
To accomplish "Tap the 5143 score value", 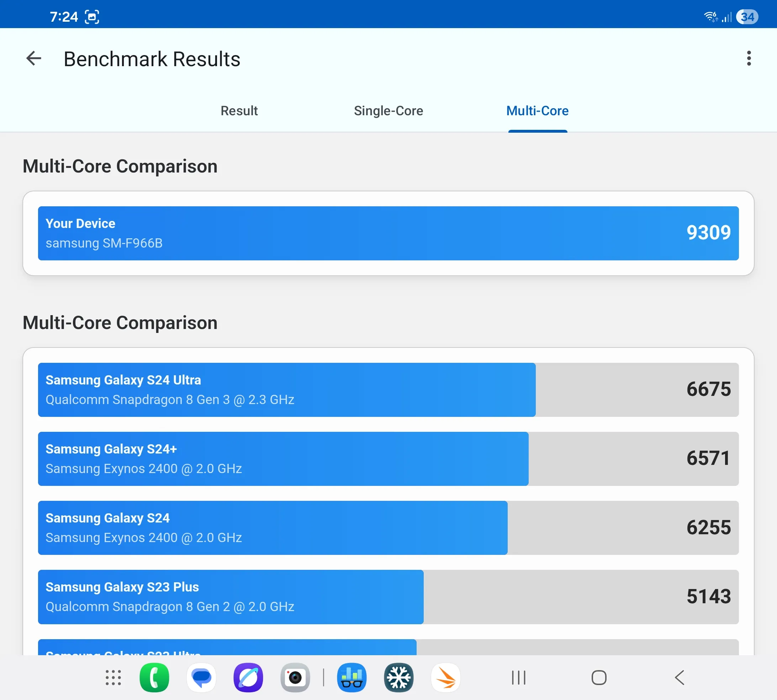I will coord(709,596).
